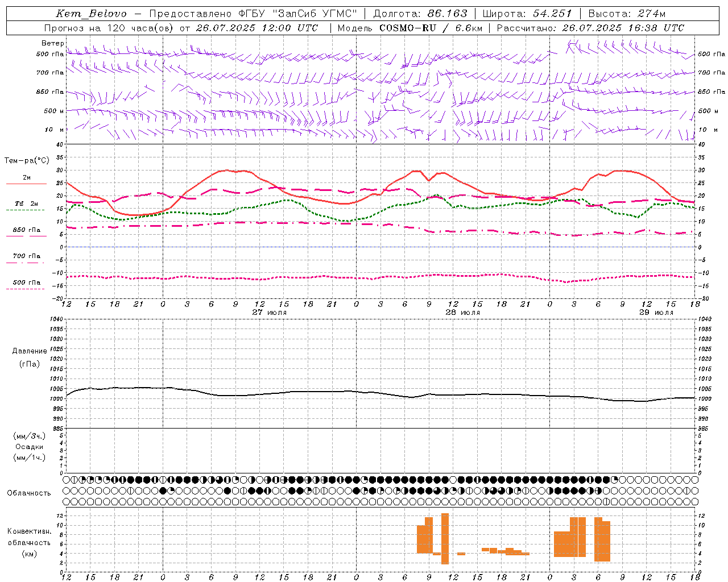Click the 10 м wind level label on left
Image resolution: width=728 pixels, height=582 pixels.
[x=55, y=130]
